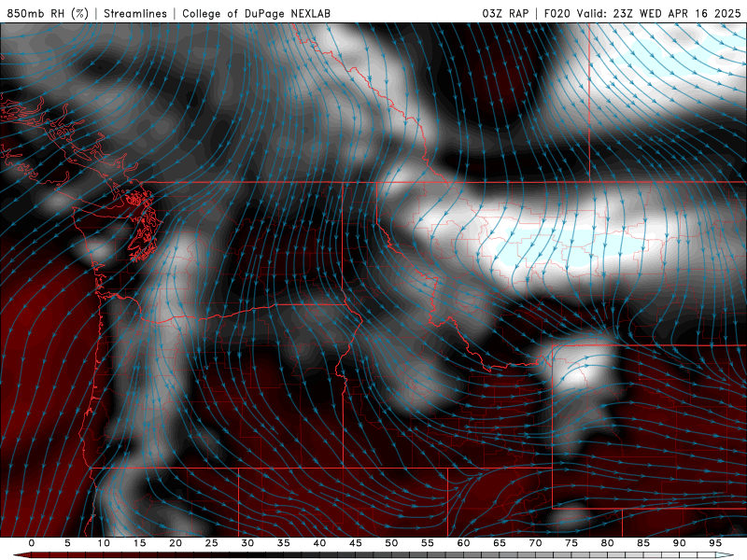This screenshot has width=747, height=560.
Task: Click the "College of DuPage NEXLAB" text
Action: (x=256, y=13)
